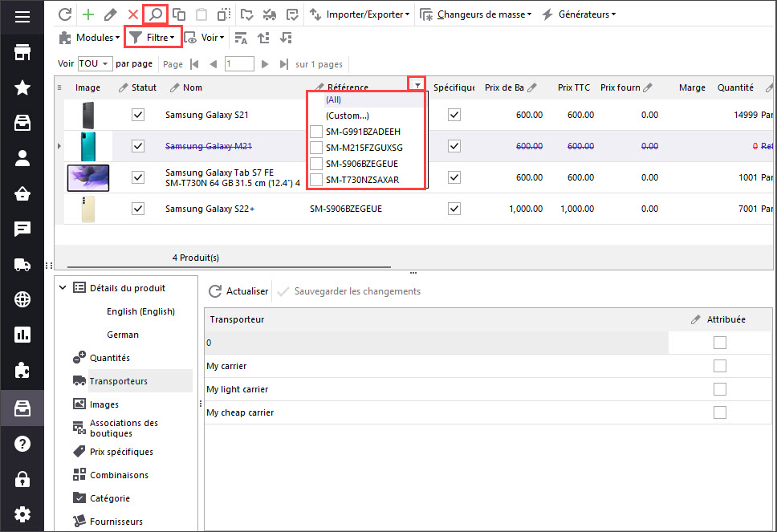Screen dimensions: 777x532
Task: Open settings via the gear sidebar icon
Action: pyautogui.click(x=22, y=514)
